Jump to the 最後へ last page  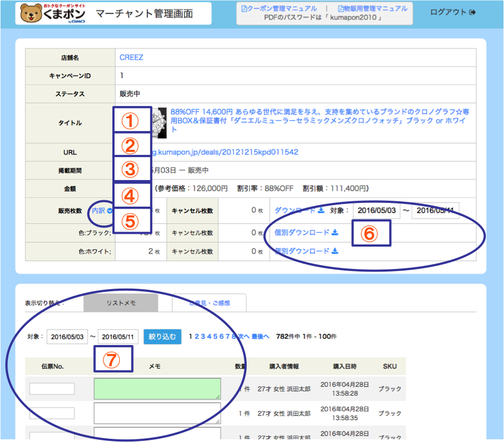pos(260,337)
